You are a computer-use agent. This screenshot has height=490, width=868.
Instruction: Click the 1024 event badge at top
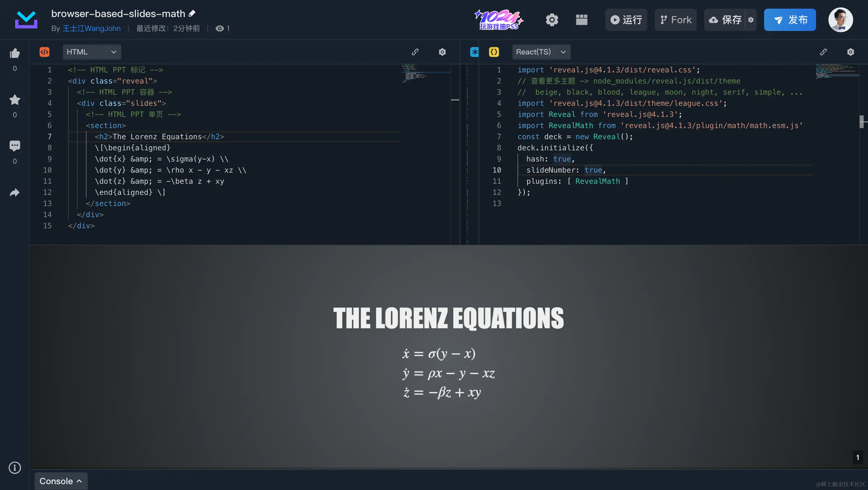[x=499, y=20]
